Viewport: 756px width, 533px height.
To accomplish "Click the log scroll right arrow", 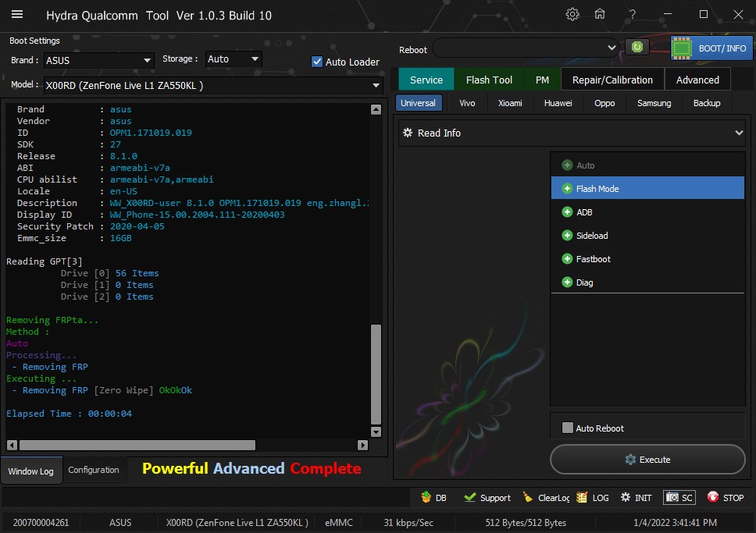I will [x=362, y=446].
